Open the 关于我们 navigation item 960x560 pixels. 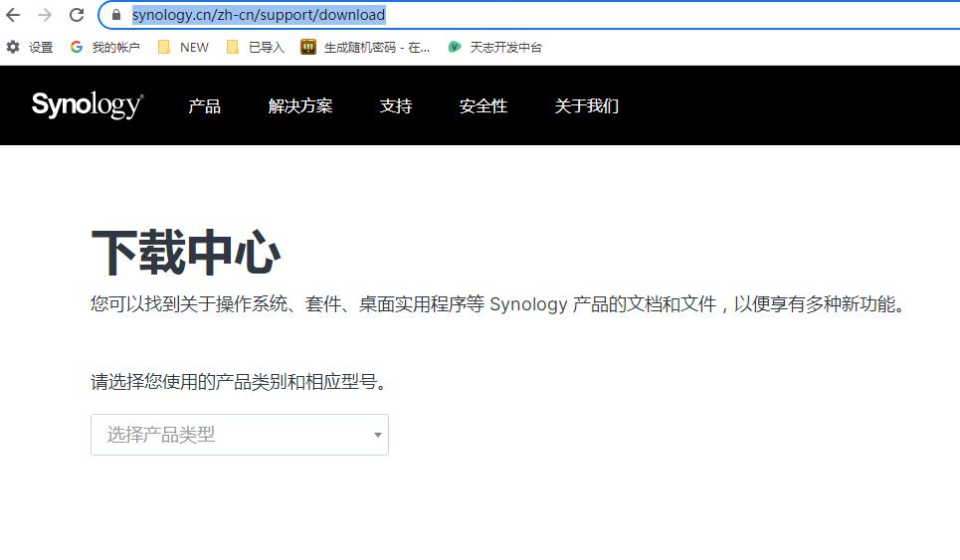[x=587, y=106]
